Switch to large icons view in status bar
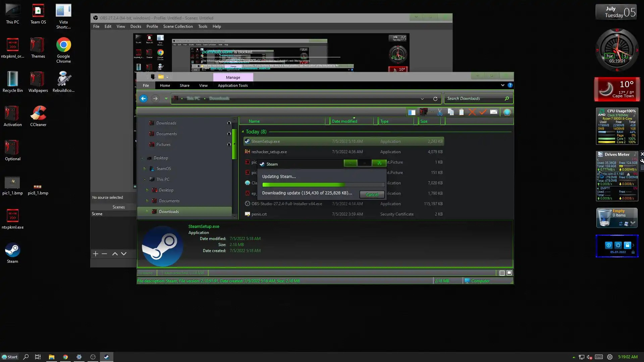The image size is (644, 362). tap(509, 273)
